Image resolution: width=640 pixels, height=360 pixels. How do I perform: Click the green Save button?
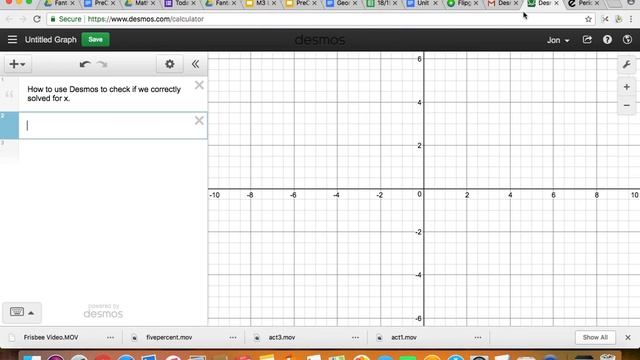click(x=96, y=40)
